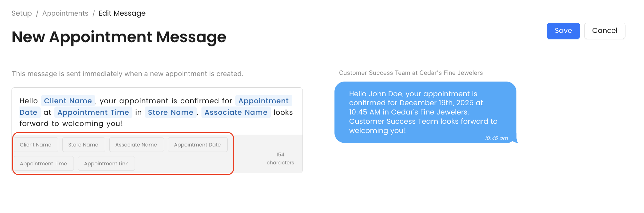This screenshot has width=644, height=213.
Task: Select the Appointment Date token in the message
Action: (x=263, y=101)
